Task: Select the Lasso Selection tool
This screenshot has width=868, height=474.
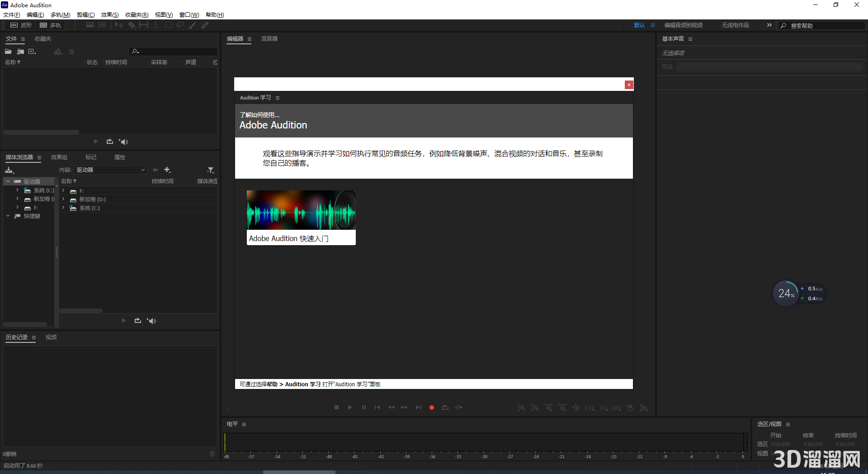Action: (180, 25)
